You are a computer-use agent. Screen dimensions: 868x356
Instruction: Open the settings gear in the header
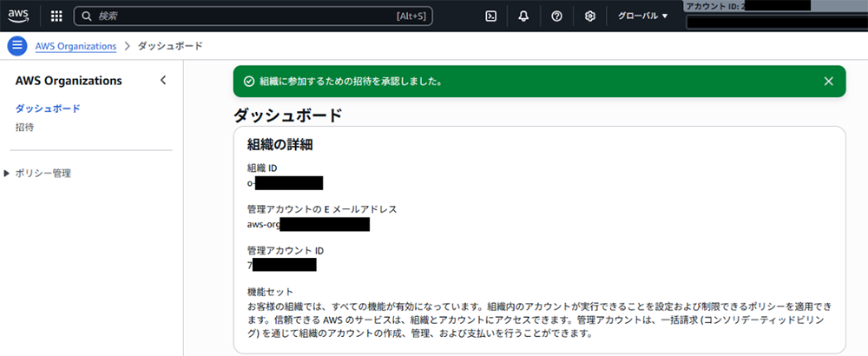pyautogui.click(x=589, y=16)
